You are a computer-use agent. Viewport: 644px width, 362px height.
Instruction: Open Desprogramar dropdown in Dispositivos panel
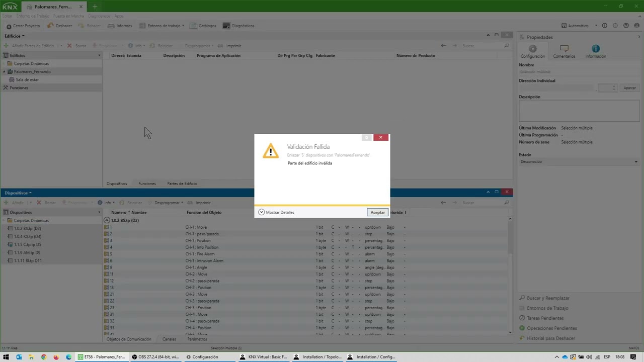169,203
